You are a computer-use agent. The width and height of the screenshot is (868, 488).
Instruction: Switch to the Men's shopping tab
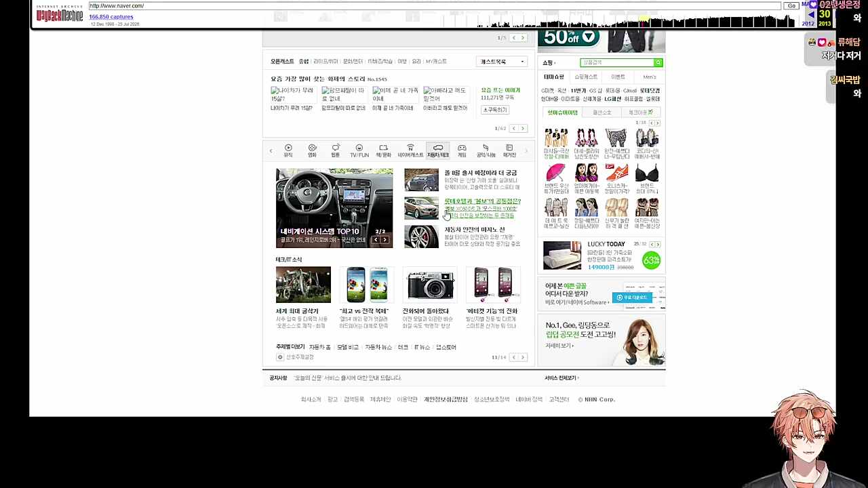[650, 77]
